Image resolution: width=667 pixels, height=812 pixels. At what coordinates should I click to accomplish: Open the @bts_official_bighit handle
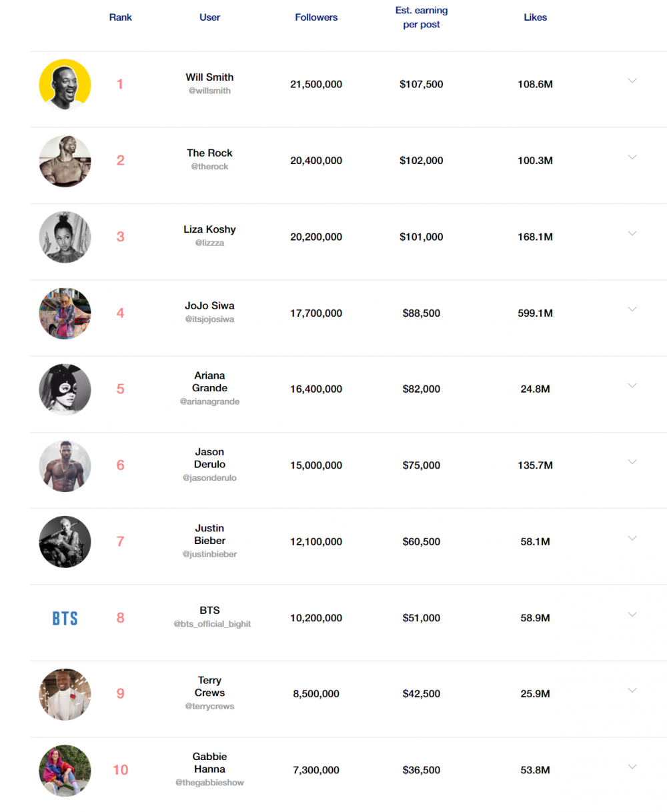coord(212,624)
